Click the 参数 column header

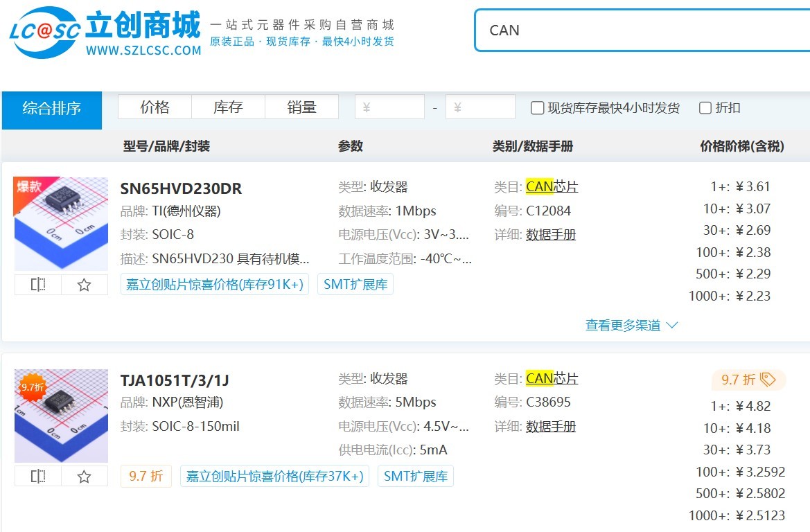tap(351, 146)
